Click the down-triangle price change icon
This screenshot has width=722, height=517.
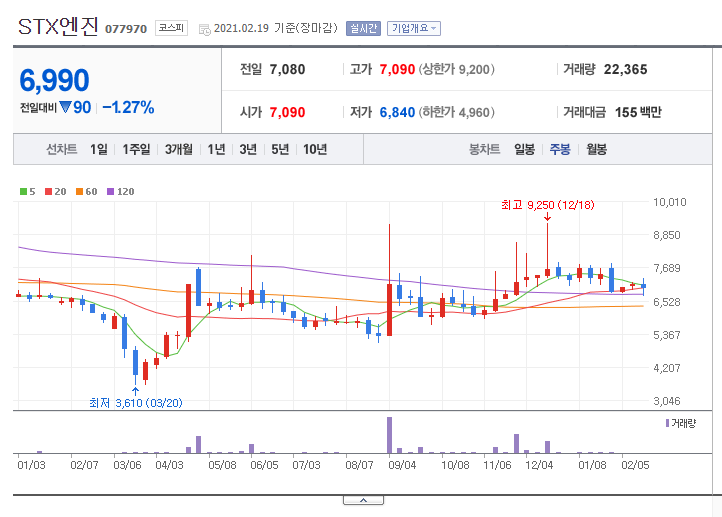click(x=65, y=107)
